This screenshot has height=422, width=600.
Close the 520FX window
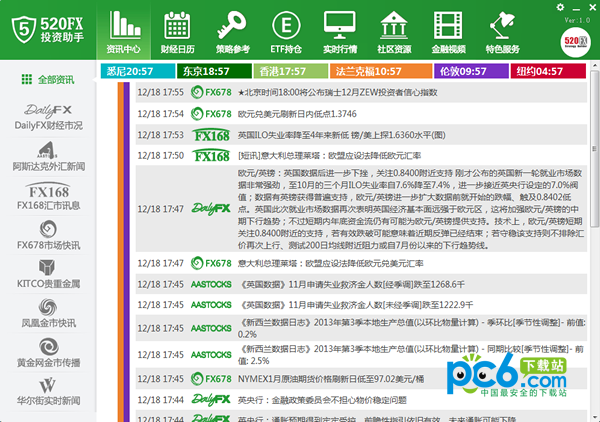pos(592,7)
